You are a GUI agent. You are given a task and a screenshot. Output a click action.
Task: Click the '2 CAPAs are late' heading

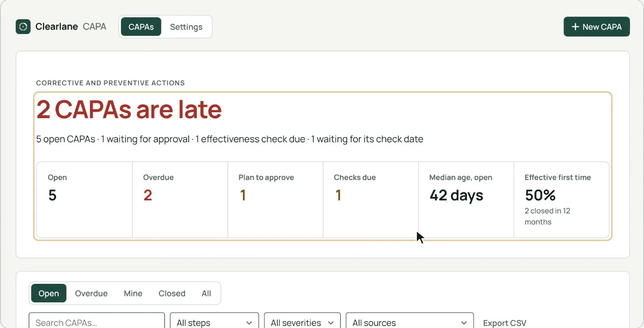tap(129, 109)
